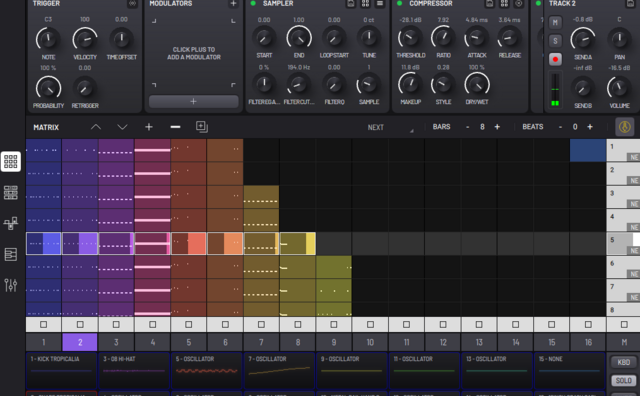Image resolution: width=640 pixels, height=396 pixels.
Task: Toggle the stop checkbox under column 1
Action: point(44,325)
